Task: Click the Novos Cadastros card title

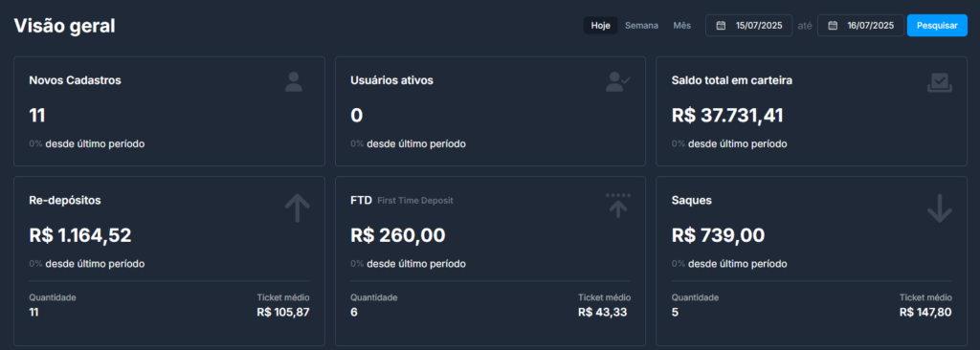Action: click(75, 80)
